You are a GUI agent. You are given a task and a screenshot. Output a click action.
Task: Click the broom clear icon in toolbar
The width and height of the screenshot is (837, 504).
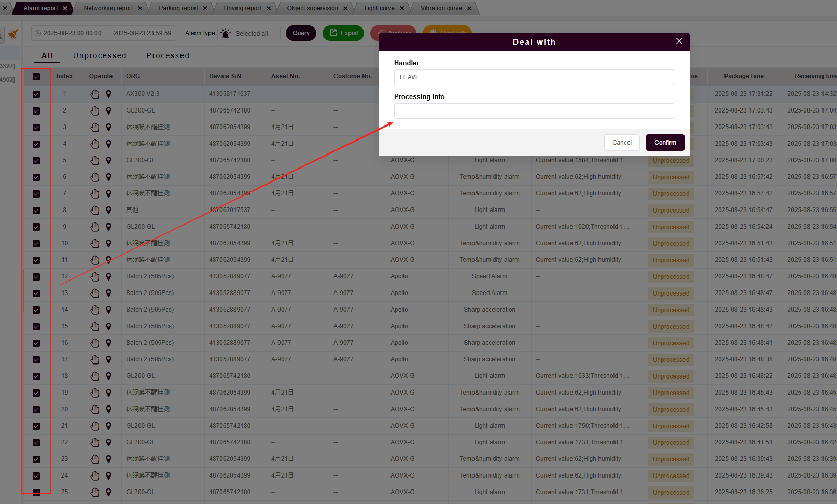(13, 34)
